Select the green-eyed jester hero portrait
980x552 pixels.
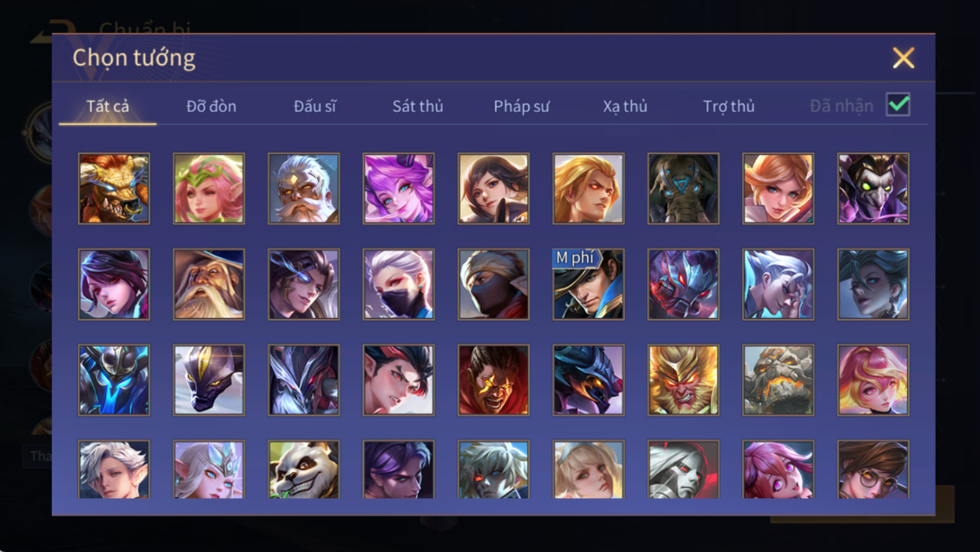tap(873, 189)
